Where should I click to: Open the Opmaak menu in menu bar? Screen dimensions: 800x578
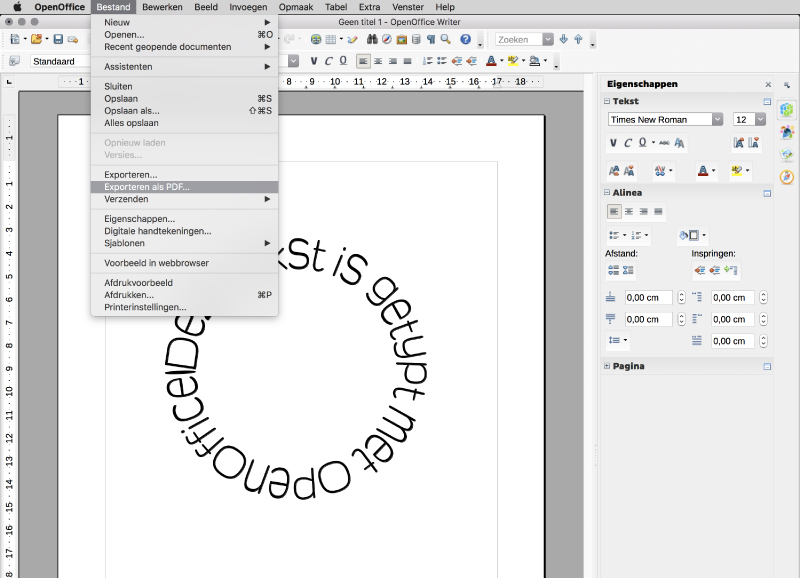pyautogui.click(x=296, y=7)
